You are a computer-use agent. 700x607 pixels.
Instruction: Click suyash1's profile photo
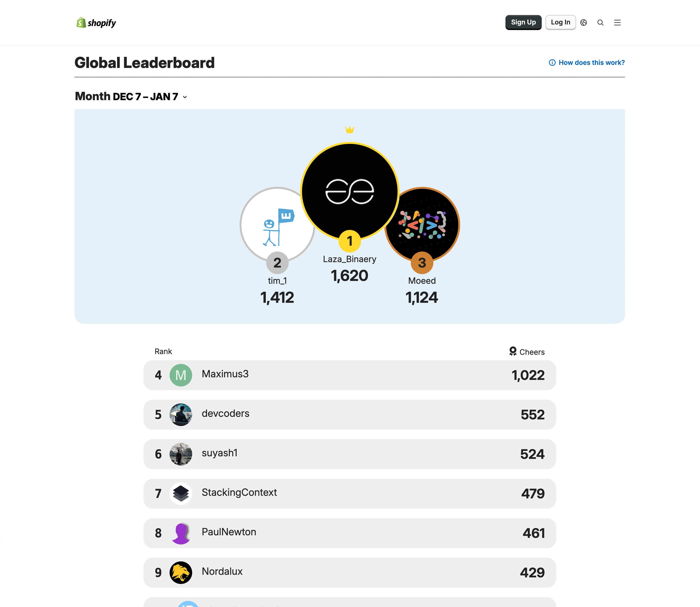pyautogui.click(x=181, y=454)
